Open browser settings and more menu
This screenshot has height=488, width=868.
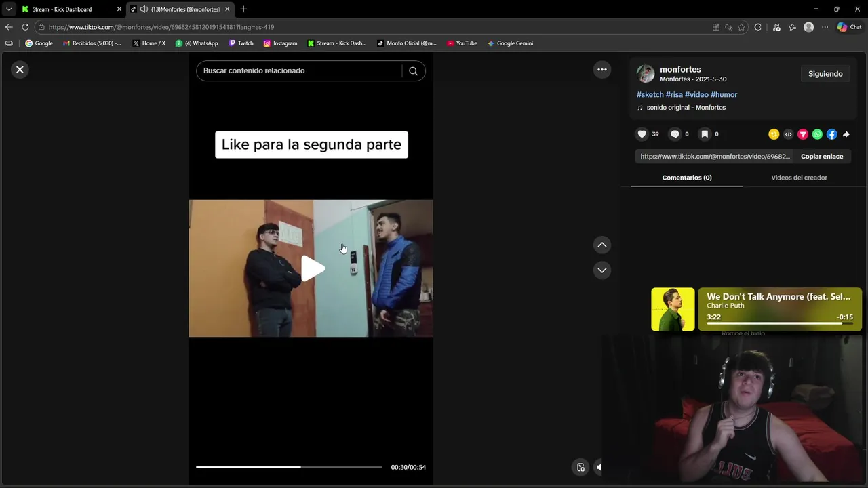825,27
